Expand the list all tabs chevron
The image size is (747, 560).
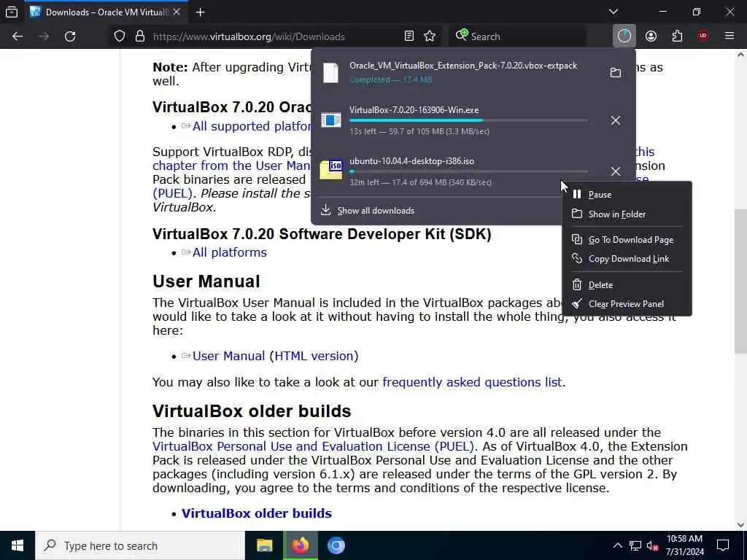(x=614, y=12)
